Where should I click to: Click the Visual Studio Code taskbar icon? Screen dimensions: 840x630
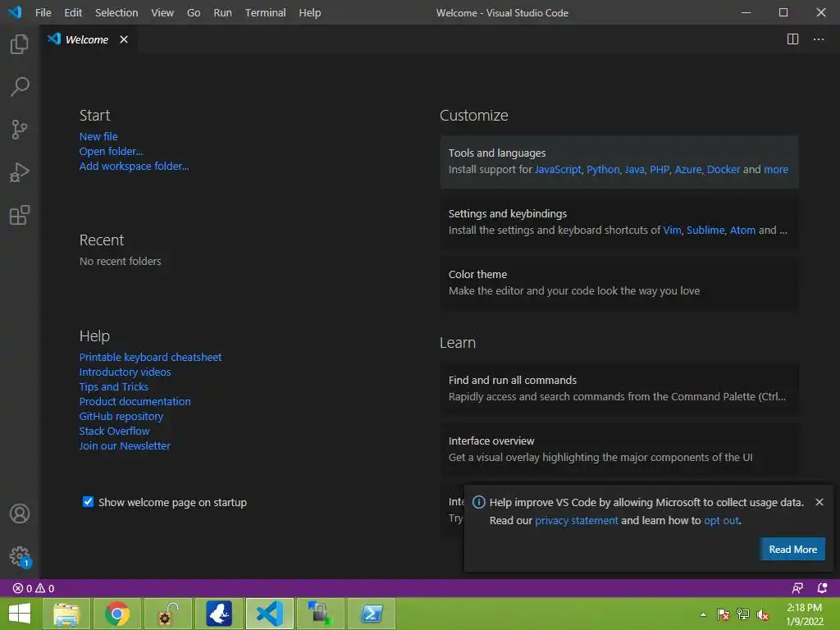coord(269,614)
